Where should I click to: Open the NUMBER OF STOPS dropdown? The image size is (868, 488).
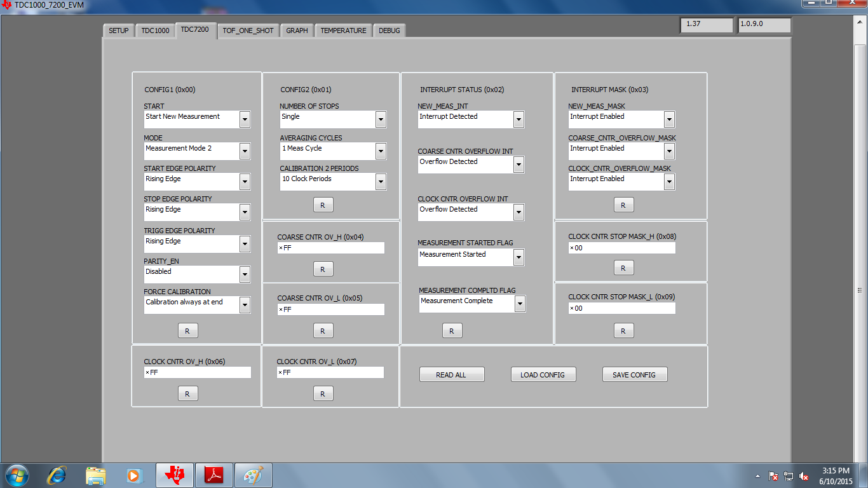tap(380, 119)
